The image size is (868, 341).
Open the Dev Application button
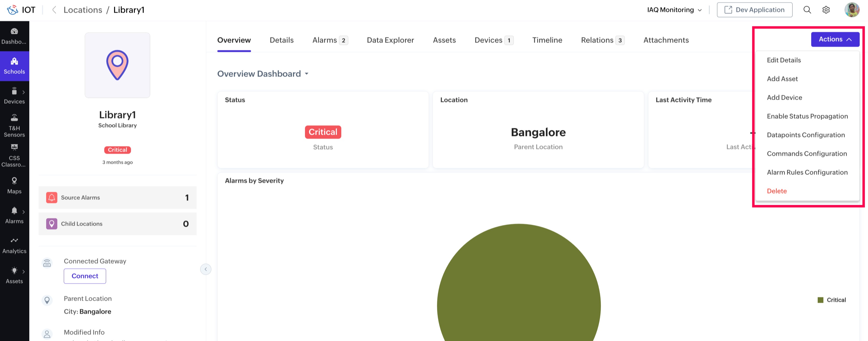[x=754, y=10]
